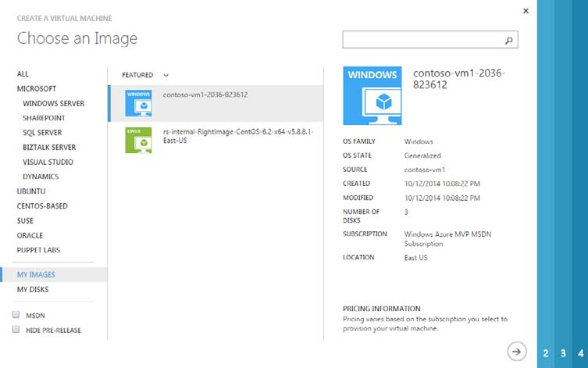This screenshot has width=588, height=368.
Task: Click the Linux CentOS image icon
Action: click(x=138, y=140)
